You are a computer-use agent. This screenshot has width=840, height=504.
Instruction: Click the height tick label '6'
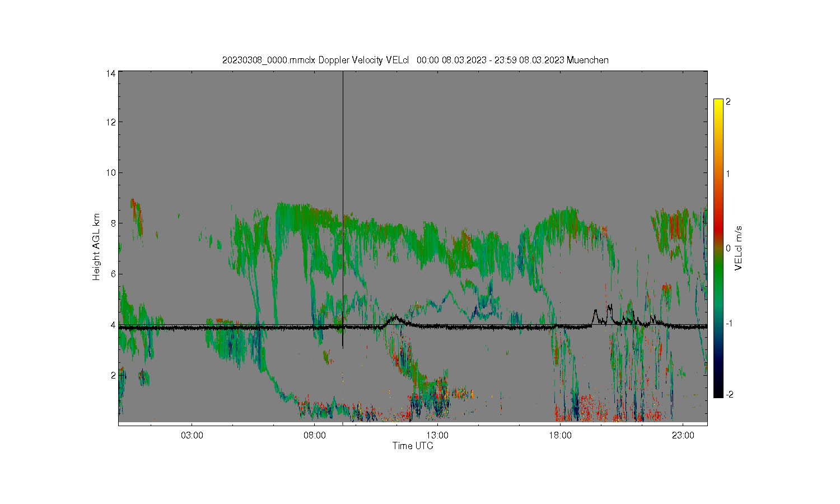coord(114,274)
